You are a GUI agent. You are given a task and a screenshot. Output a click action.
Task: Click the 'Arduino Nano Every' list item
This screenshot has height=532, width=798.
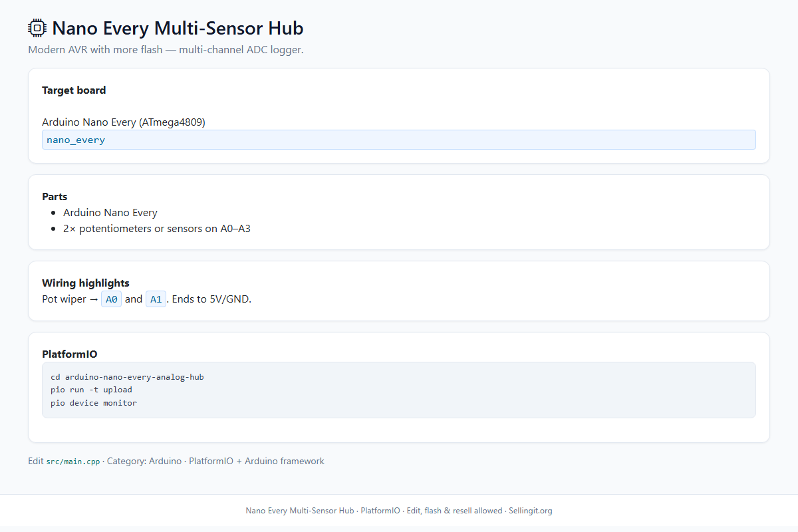pyautogui.click(x=110, y=213)
